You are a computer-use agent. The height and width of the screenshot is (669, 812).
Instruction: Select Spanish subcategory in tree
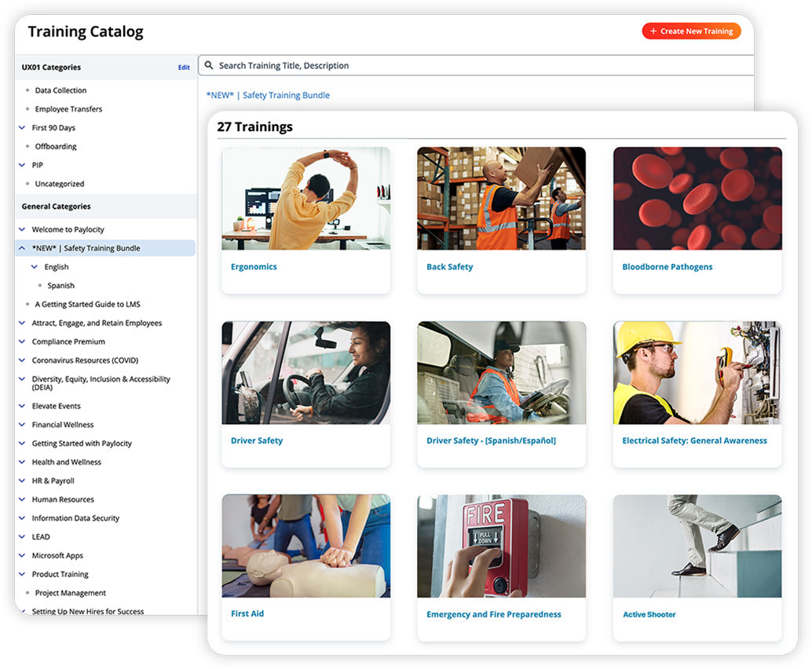60,286
